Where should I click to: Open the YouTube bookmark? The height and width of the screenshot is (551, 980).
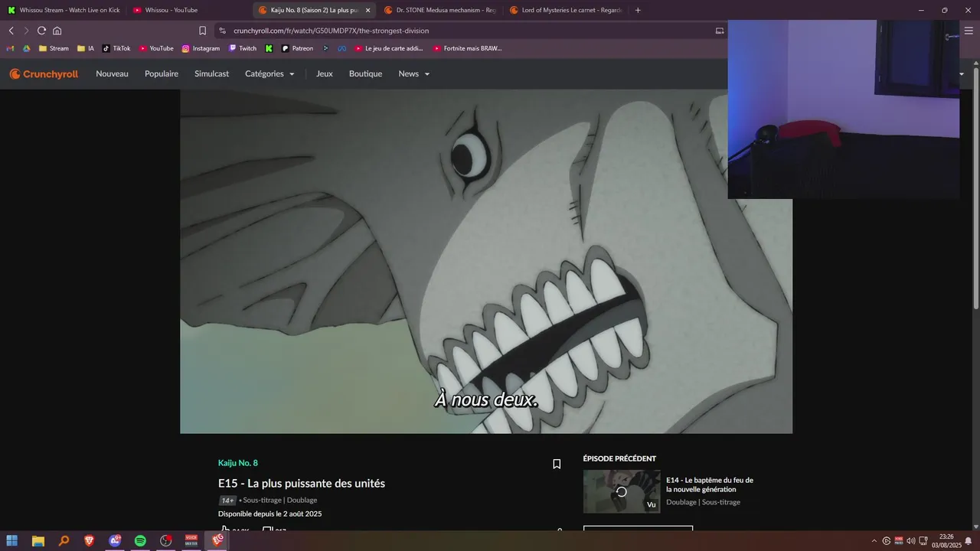coord(156,48)
